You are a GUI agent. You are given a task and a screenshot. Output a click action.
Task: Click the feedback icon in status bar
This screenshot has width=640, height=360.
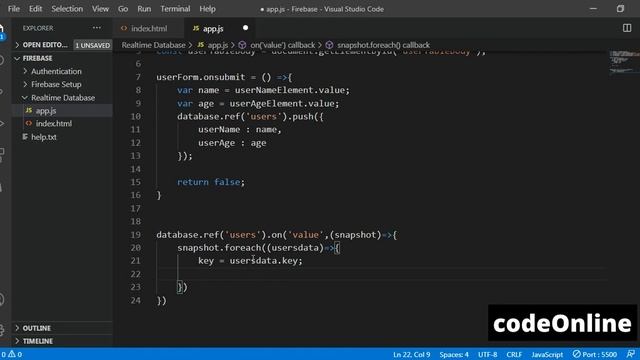click(x=630, y=354)
